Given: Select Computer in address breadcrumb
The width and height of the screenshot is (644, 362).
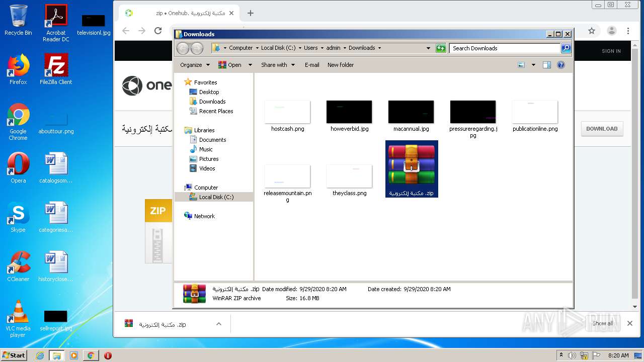Looking at the screenshot, I should coord(240,48).
